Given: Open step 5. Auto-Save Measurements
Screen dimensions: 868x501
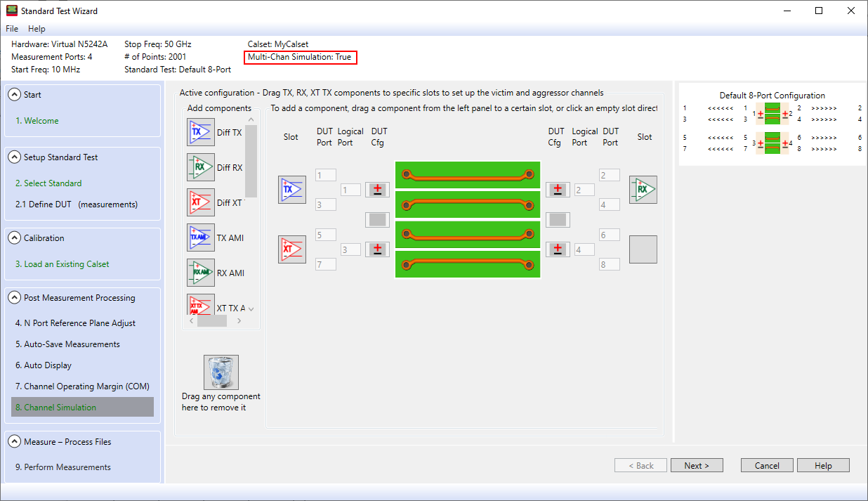Looking at the screenshot, I should (67, 344).
